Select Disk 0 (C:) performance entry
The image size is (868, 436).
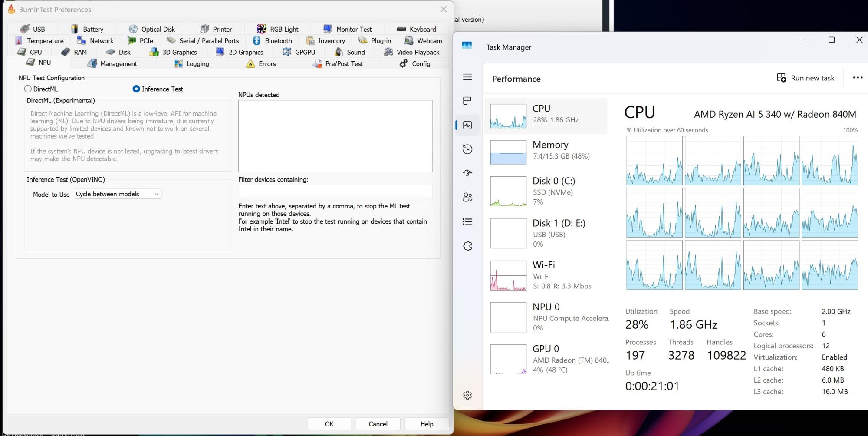pos(546,191)
